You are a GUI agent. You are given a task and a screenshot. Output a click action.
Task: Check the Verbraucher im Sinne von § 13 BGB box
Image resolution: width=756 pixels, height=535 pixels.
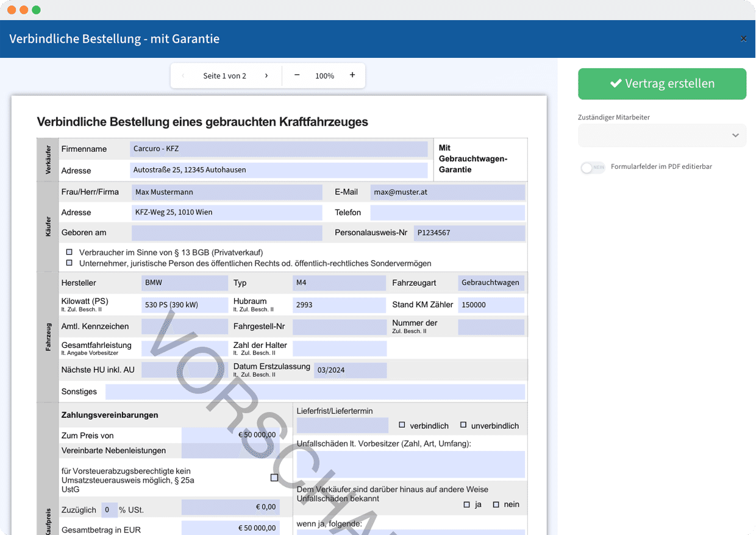point(70,252)
